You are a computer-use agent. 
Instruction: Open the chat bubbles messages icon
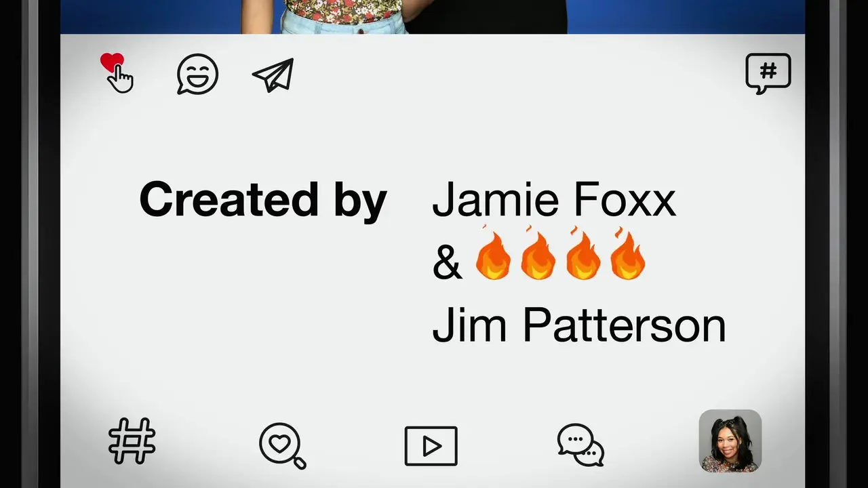(x=580, y=445)
